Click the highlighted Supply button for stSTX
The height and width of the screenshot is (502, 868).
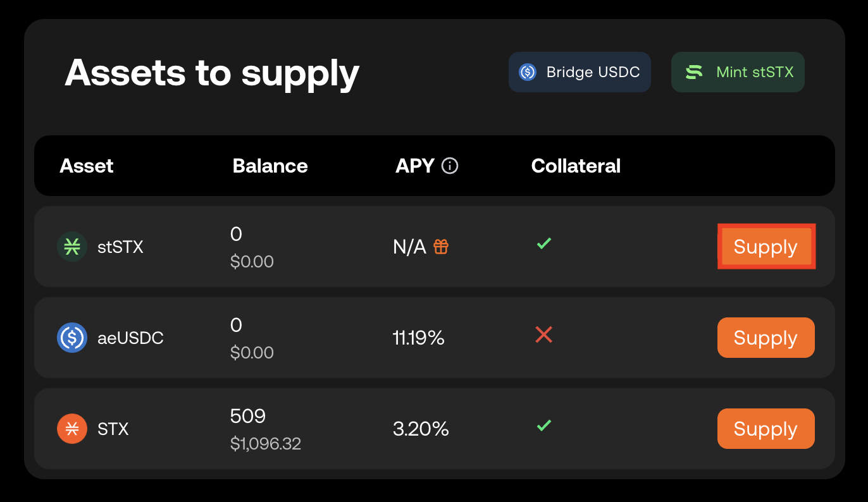pyautogui.click(x=766, y=247)
